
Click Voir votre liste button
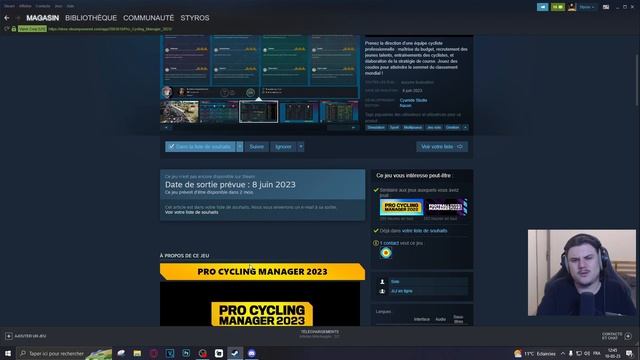click(442, 147)
